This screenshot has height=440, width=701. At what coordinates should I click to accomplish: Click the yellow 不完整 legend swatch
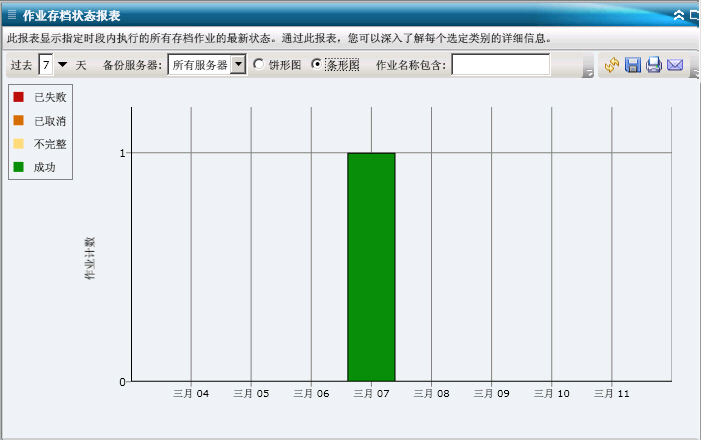(18, 144)
